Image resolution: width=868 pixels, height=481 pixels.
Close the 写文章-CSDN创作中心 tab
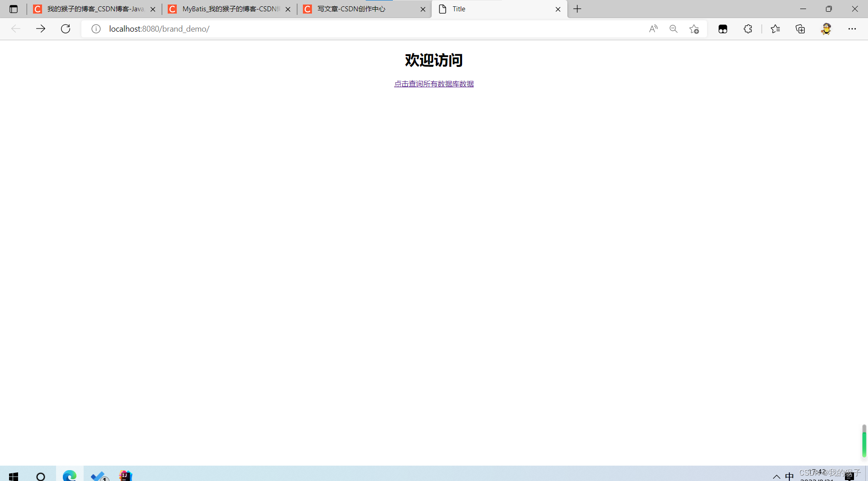(x=423, y=9)
